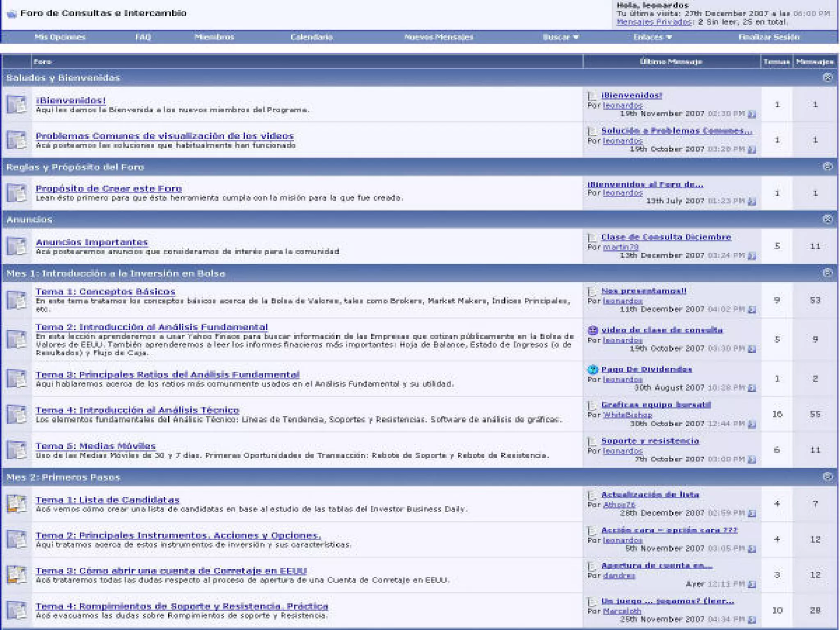Viewport: 840px width, 630px height.
Task: Open the user profile link WhiteBishop
Action: pyautogui.click(x=627, y=415)
